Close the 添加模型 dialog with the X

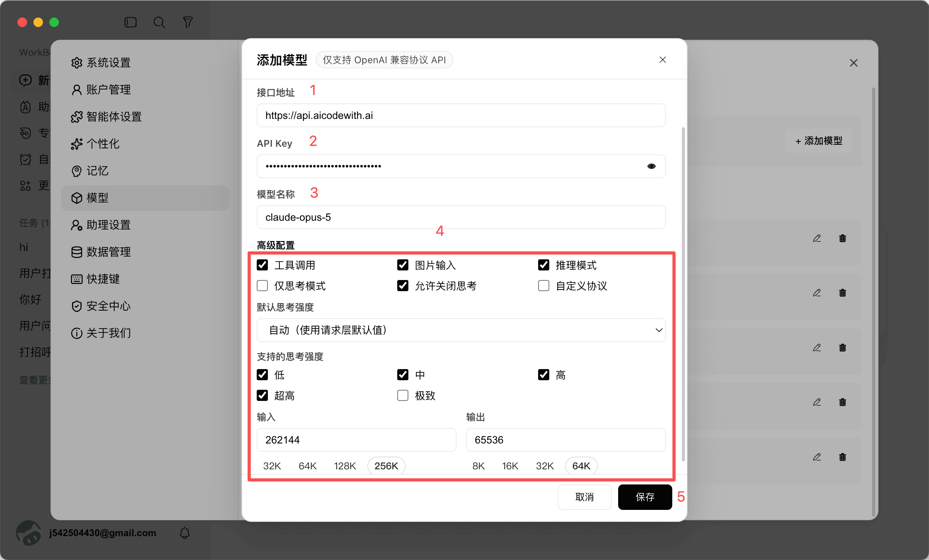[662, 60]
